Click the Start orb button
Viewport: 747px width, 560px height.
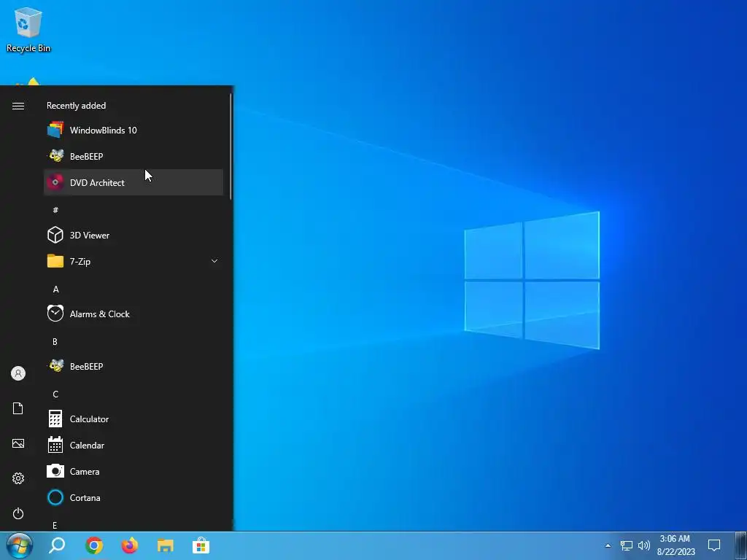(20, 545)
